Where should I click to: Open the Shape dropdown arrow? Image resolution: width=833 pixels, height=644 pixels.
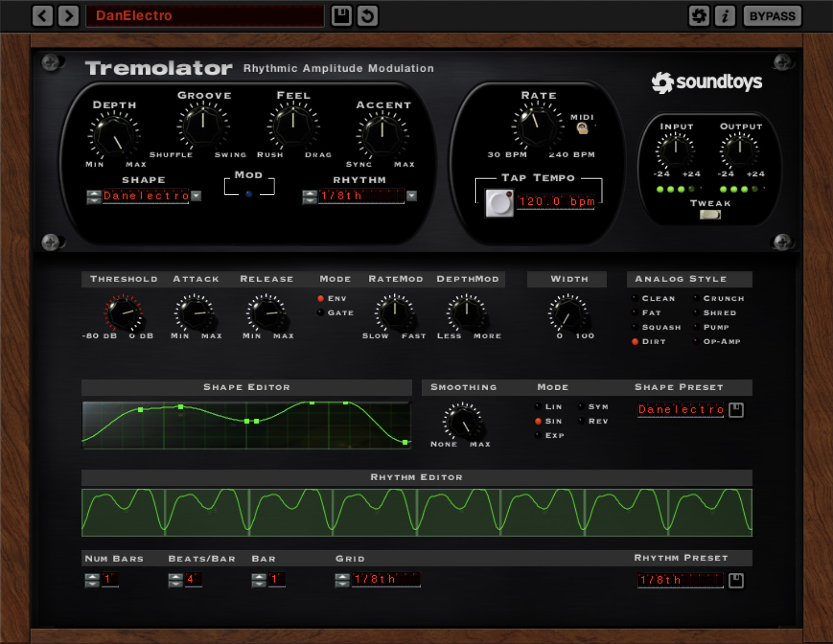click(196, 196)
